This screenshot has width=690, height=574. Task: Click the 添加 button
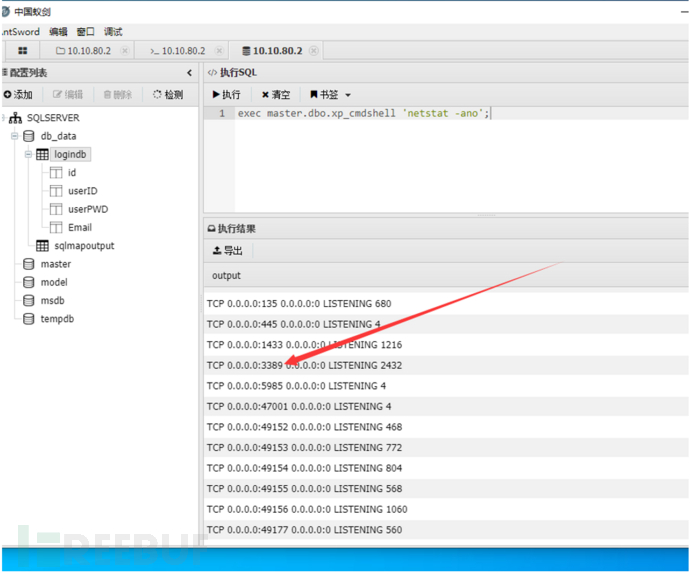[18, 94]
